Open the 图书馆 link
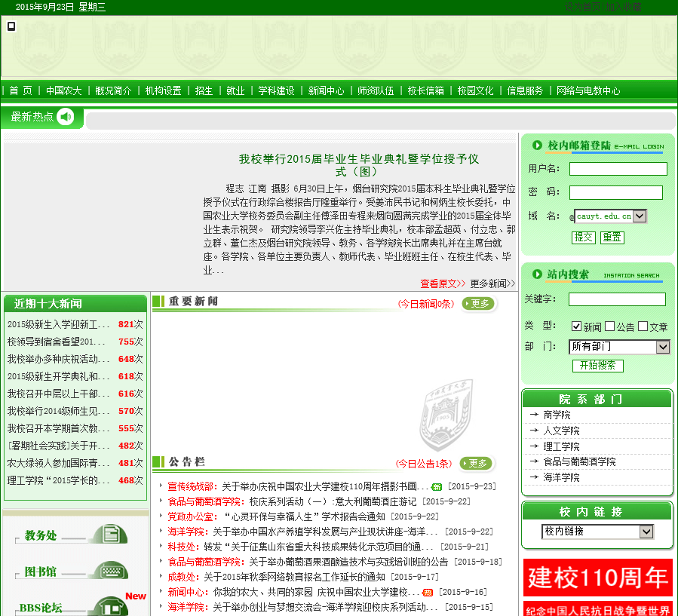Viewport: 678px width, 616px height. (x=41, y=572)
